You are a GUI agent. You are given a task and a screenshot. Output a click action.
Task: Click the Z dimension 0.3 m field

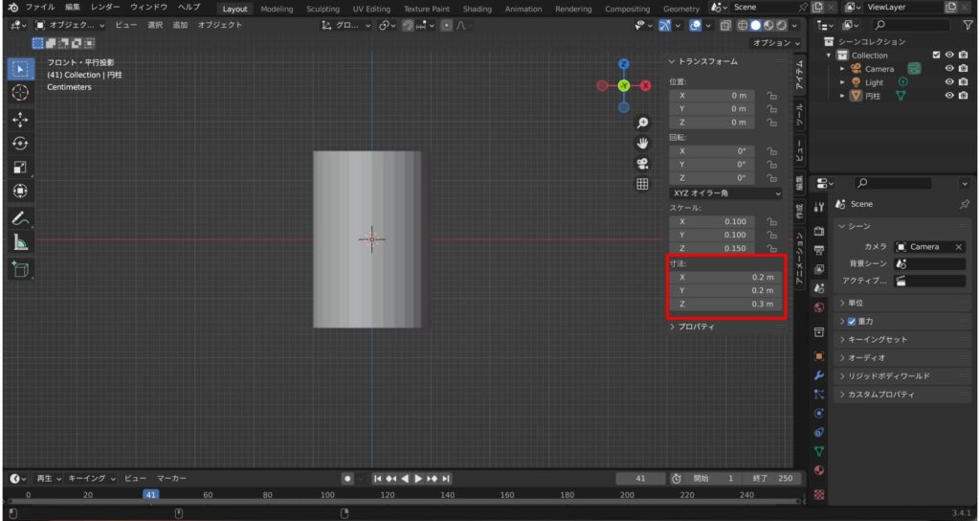(725, 304)
